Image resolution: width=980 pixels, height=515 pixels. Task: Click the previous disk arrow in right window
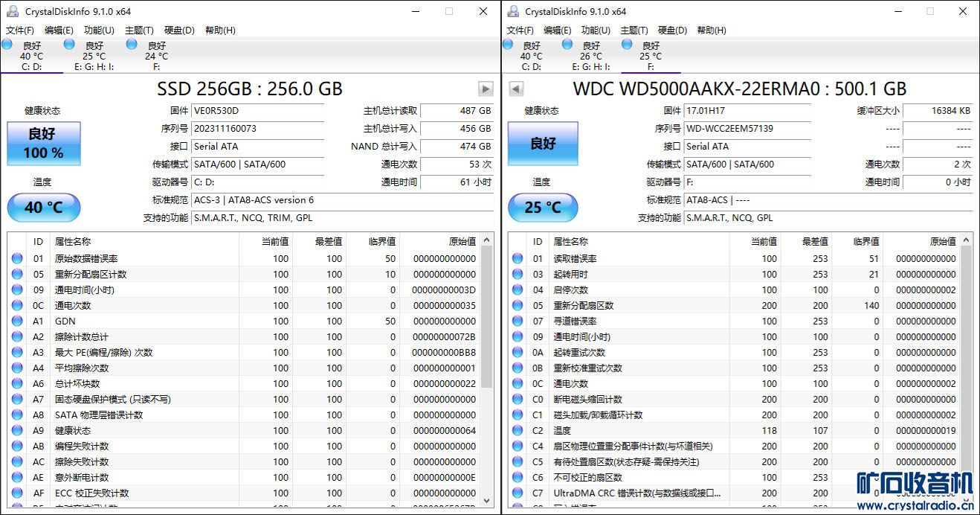pos(516,89)
